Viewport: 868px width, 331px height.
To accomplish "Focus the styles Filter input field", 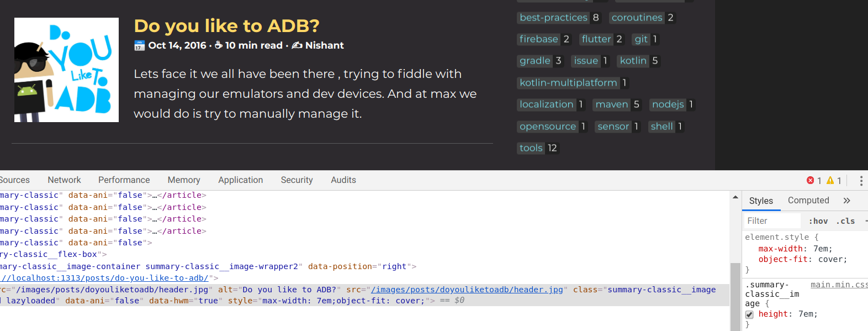I will pyautogui.click(x=772, y=221).
